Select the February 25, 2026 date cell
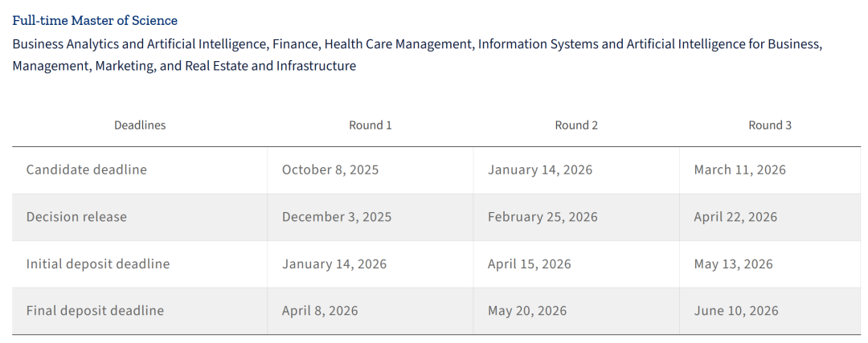Screen dimensions: 868x343 [542, 217]
